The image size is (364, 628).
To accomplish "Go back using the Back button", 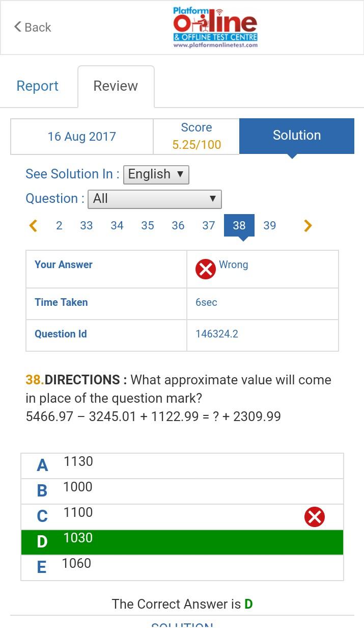I will click(33, 27).
